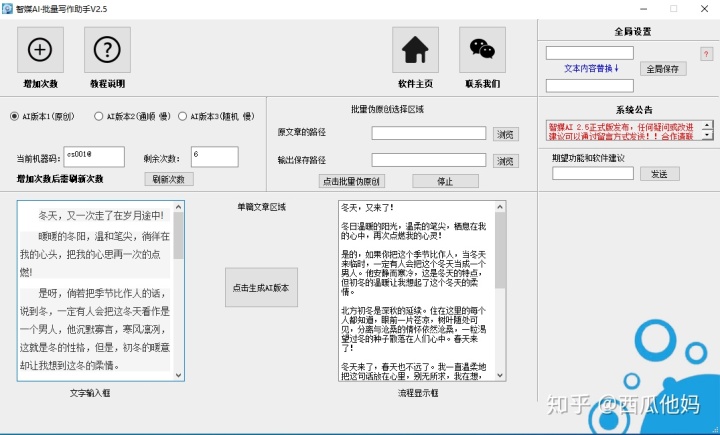This screenshot has height=435, width=720.
Task: Focus the 原文章的路径 input field
Action: click(429, 133)
